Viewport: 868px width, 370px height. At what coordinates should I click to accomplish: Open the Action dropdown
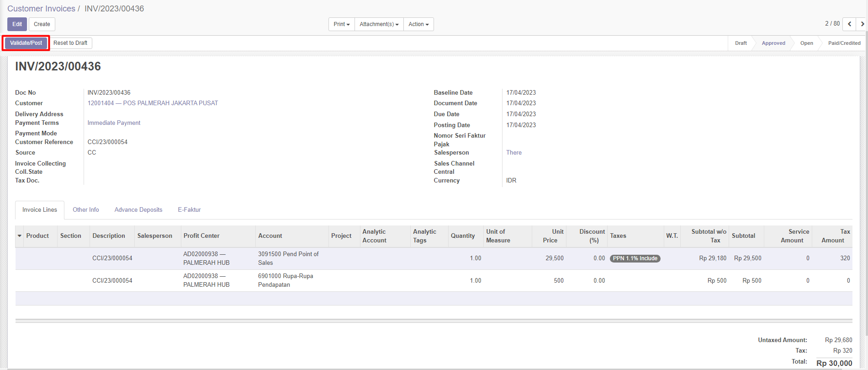coord(418,24)
